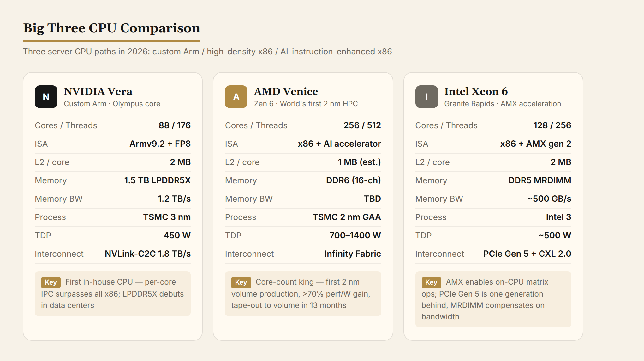
Task: Select the "Zen 6 · World's first 2 nm HPC" subtitle
Action: tap(306, 104)
